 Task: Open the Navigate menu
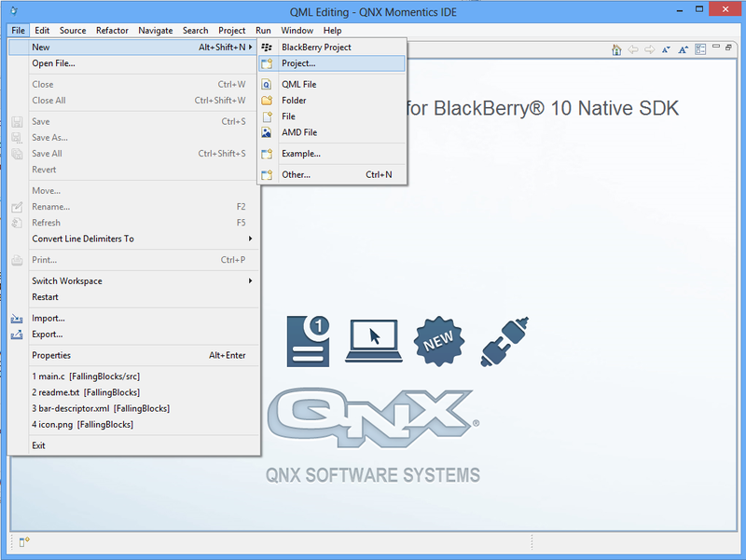(156, 31)
